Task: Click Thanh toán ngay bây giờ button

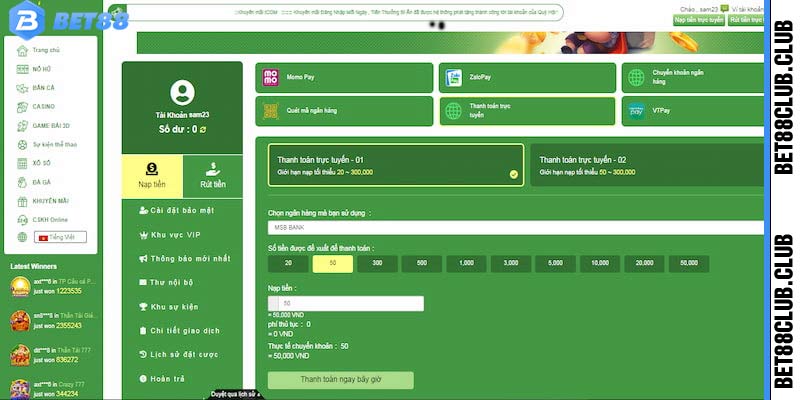Action: click(x=341, y=380)
